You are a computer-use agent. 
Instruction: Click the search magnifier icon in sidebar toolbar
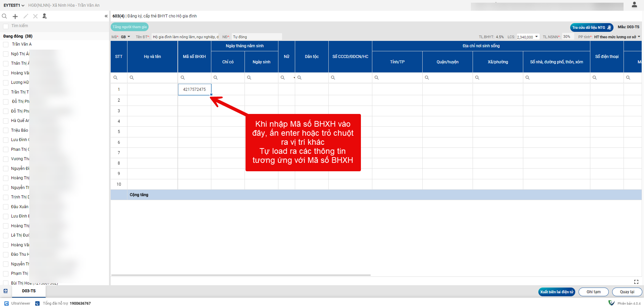click(5, 16)
